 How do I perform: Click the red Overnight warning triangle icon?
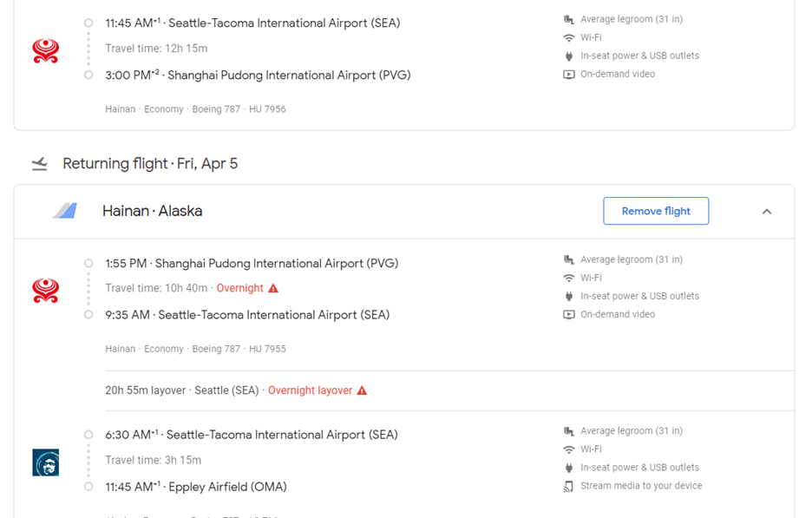pos(273,288)
